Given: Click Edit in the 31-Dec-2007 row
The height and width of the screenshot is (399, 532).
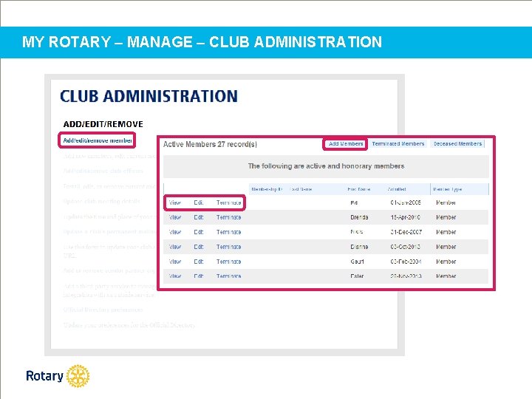Looking at the screenshot, I should (199, 232).
